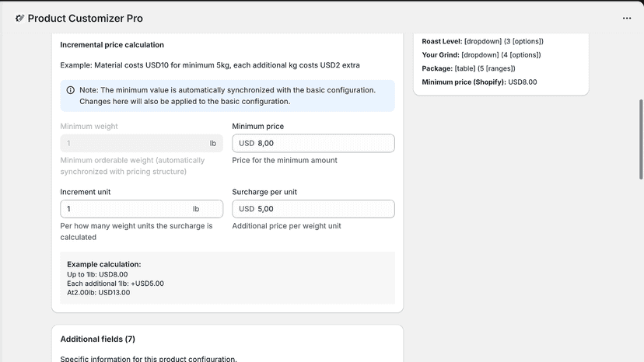Click the 'Minimum price (Shopify):' summary row
644x362 pixels.
(x=479, y=82)
